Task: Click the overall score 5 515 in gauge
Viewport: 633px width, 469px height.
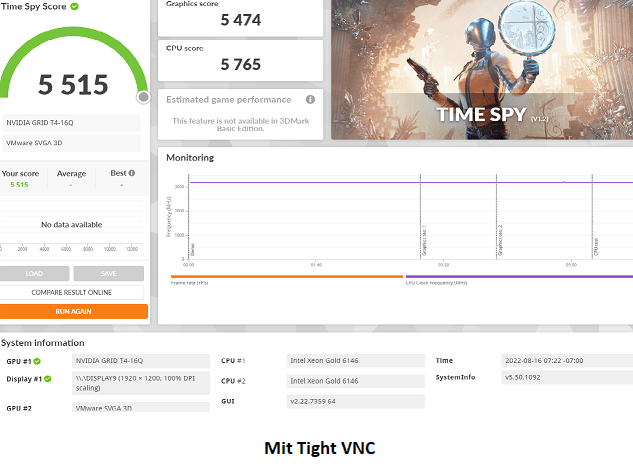Action: point(73,85)
